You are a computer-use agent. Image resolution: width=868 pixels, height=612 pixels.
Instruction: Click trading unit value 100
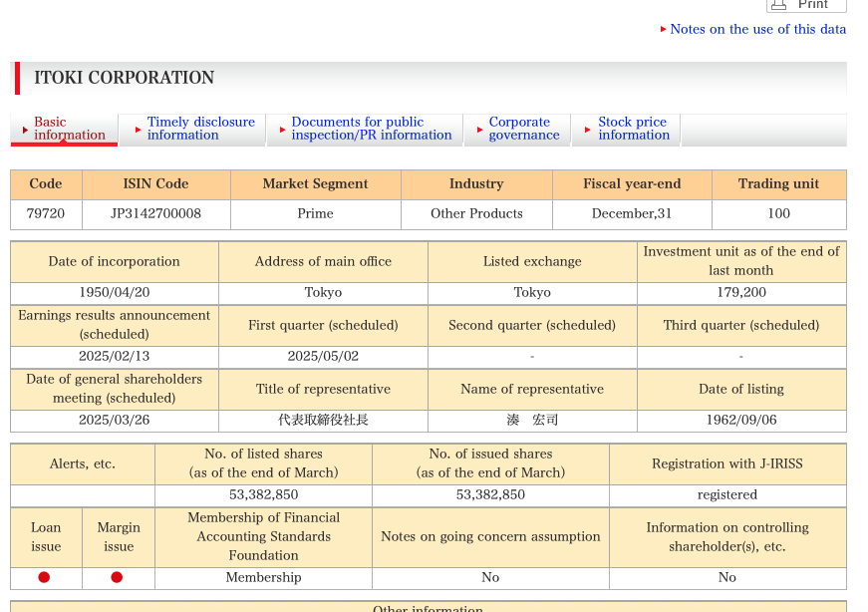[x=779, y=213]
